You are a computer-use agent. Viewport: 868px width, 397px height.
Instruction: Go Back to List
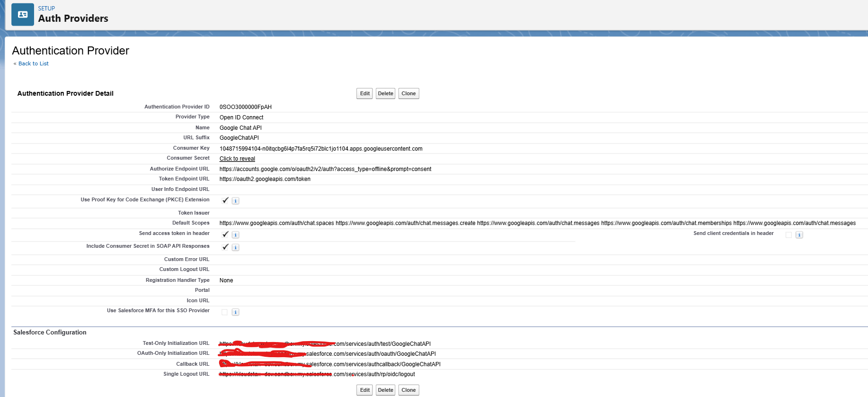pos(34,63)
